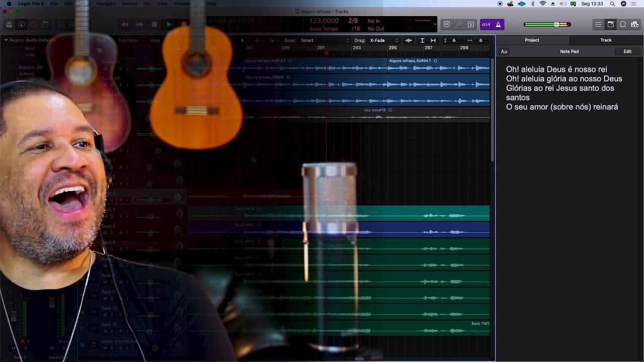The height and width of the screenshot is (362, 644).
Task: Record-enable the Audio 42 track
Action: tap(120, 68)
